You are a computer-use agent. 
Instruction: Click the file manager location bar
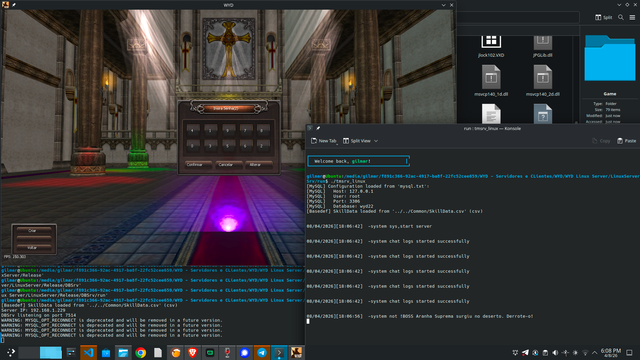point(518,17)
